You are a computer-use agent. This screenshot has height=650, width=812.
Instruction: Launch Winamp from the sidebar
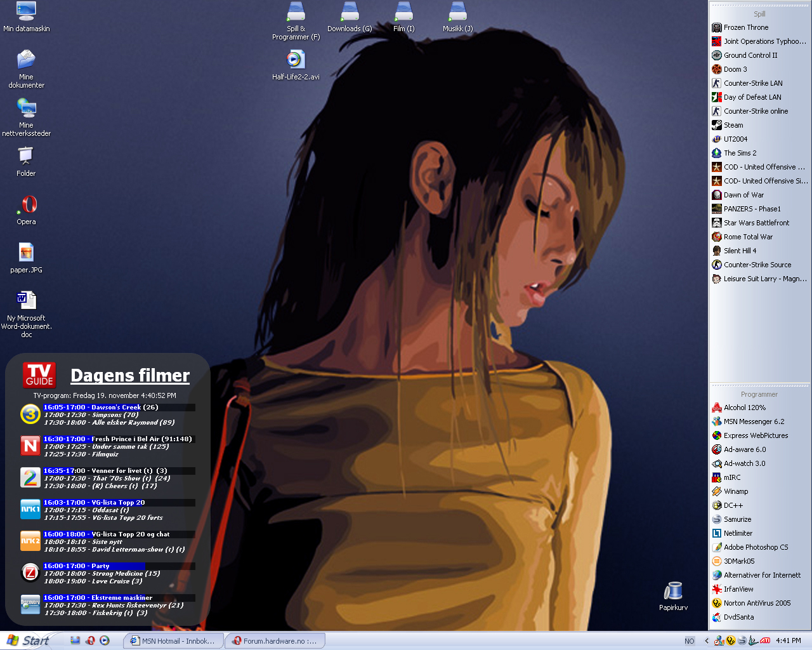coord(730,491)
